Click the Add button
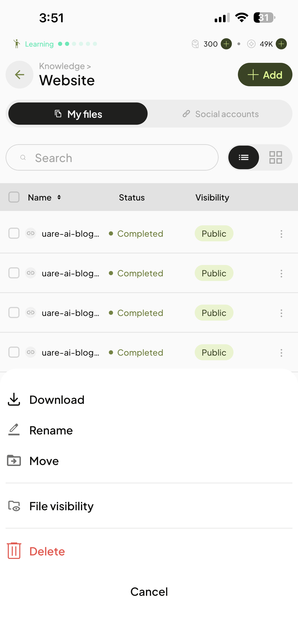 (265, 74)
